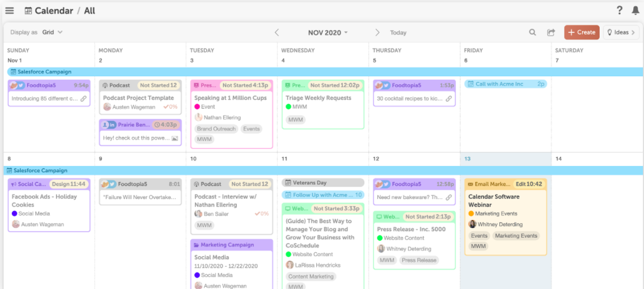Open the NOV 2020 month picker
This screenshot has width=644, height=289.
pos(328,32)
